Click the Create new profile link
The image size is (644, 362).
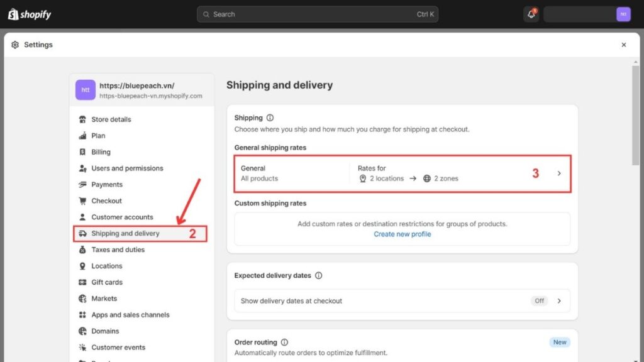402,234
